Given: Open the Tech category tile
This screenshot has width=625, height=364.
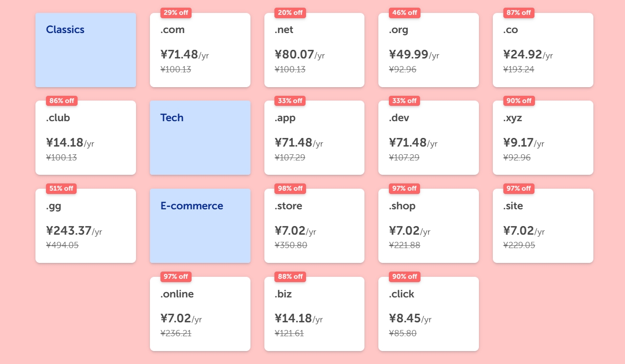Looking at the screenshot, I should (200, 138).
